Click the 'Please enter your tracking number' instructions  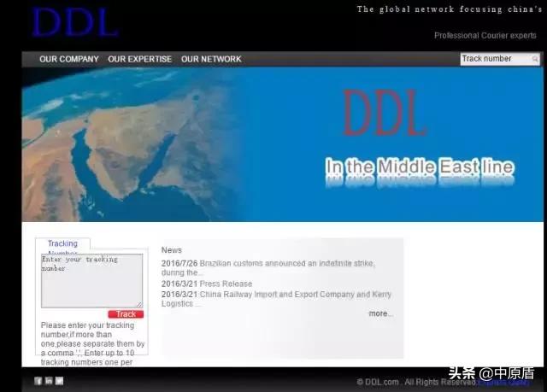93,343
